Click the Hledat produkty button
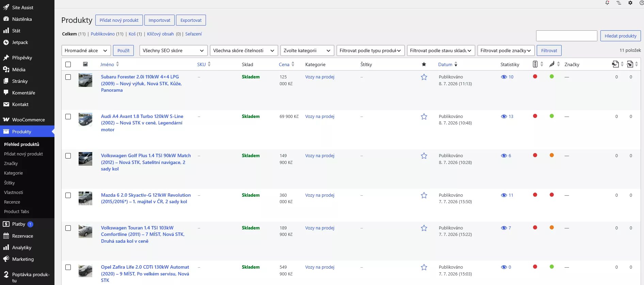Viewport: 644px width, 285px height. point(621,36)
